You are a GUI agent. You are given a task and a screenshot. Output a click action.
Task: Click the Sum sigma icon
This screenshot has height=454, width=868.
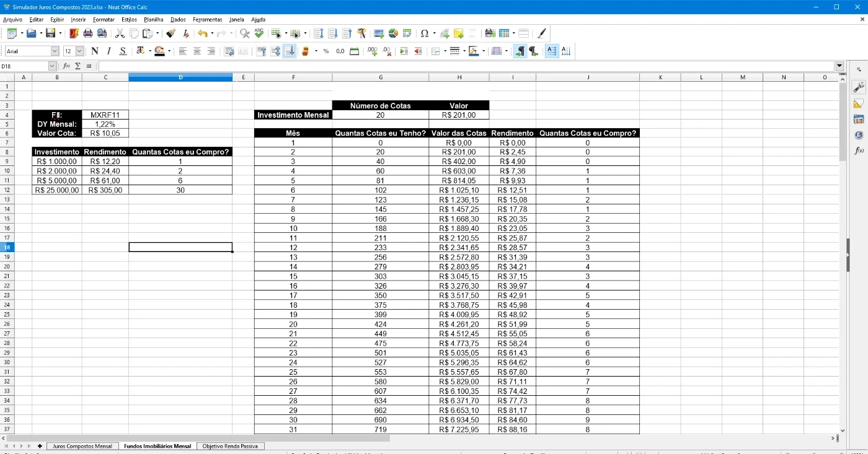(78, 66)
